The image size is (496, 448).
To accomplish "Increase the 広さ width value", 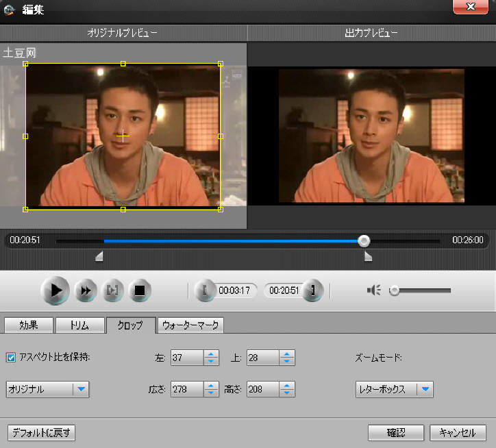I will coord(211,386).
